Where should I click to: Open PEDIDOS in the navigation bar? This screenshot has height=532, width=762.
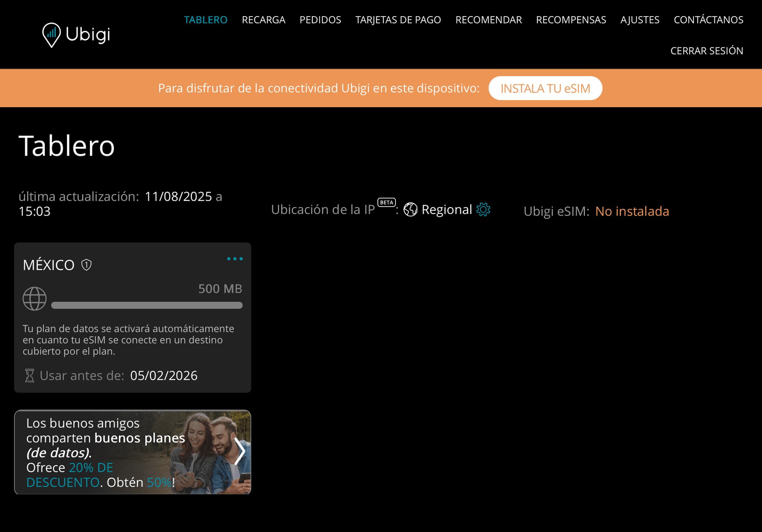pos(320,20)
